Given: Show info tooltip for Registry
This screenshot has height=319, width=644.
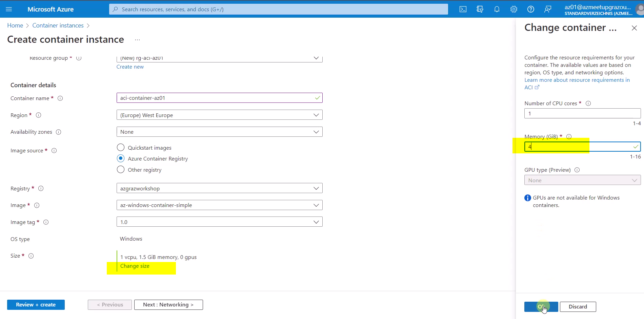Looking at the screenshot, I should tap(41, 188).
